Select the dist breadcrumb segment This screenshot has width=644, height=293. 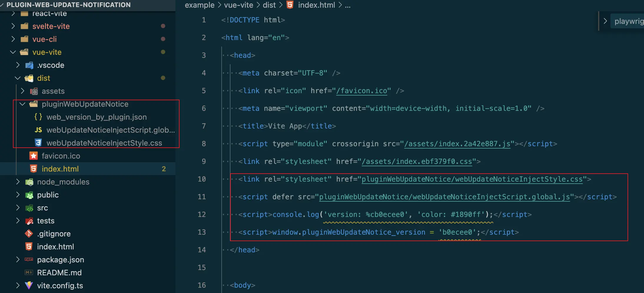point(269,5)
